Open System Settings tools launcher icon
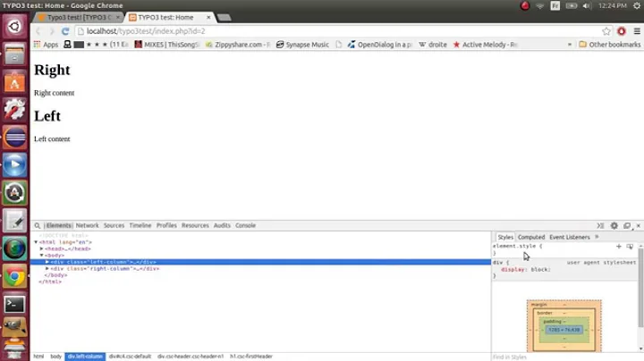 pos(14,110)
